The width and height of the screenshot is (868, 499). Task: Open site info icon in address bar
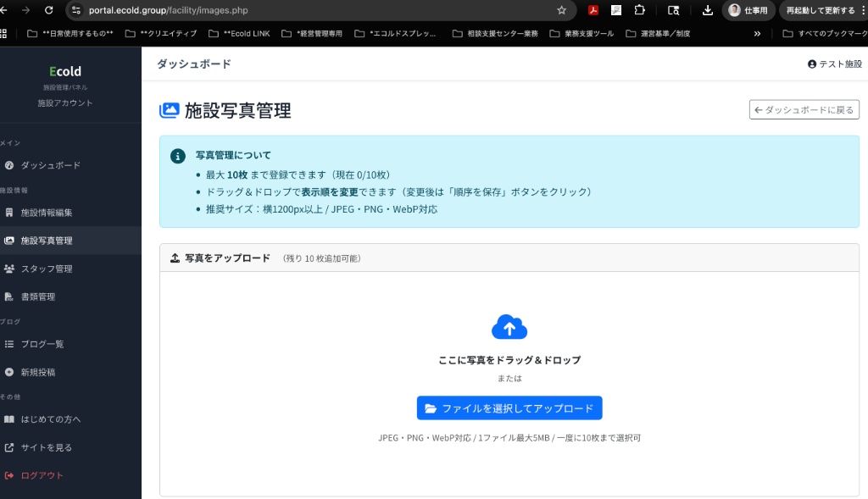76,10
